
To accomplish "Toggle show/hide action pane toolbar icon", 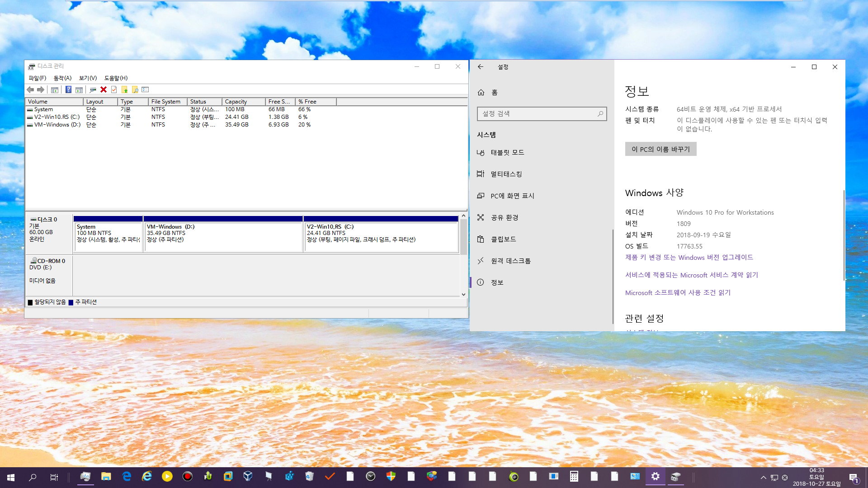I will [79, 89].
